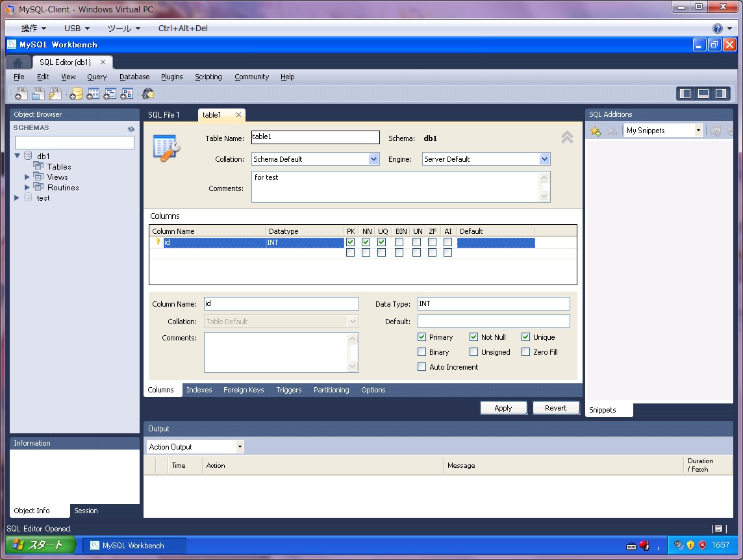
Task: Click the Data Type input field
Action: tap(494, 304)
